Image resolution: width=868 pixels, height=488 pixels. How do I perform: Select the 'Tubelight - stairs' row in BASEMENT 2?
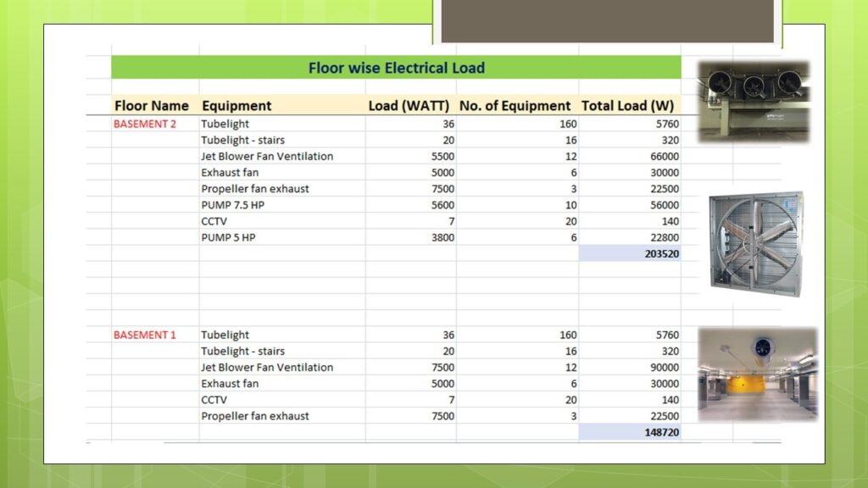245,140
